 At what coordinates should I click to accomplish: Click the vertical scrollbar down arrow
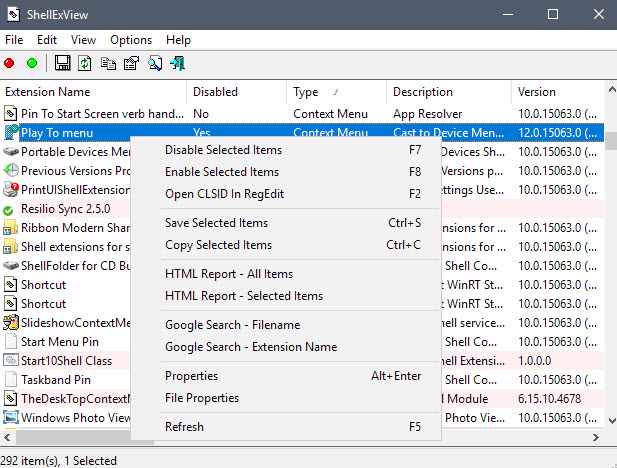pos(611,420)
